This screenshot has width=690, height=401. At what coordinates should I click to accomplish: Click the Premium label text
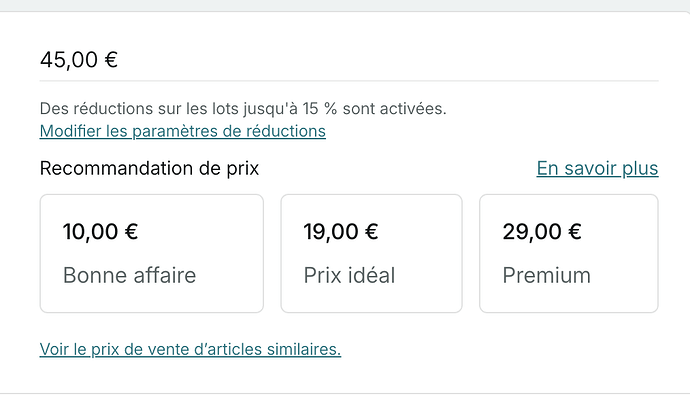click(546, 275)
